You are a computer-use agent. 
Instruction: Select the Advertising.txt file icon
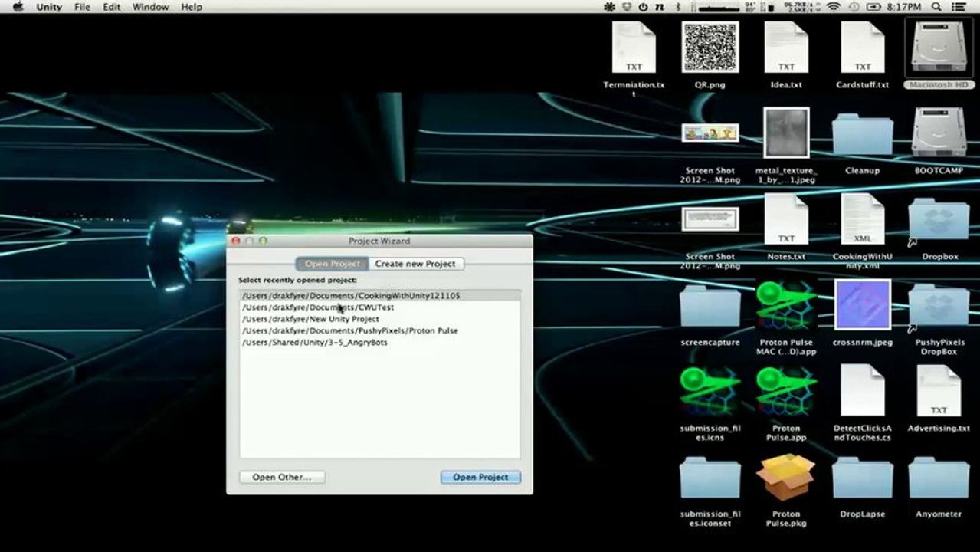point(939,391)
